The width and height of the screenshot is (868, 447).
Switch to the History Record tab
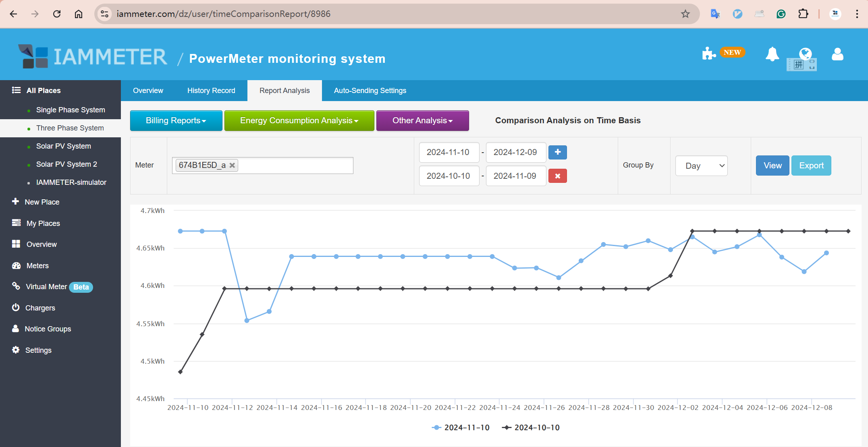[x=212, y=91]
